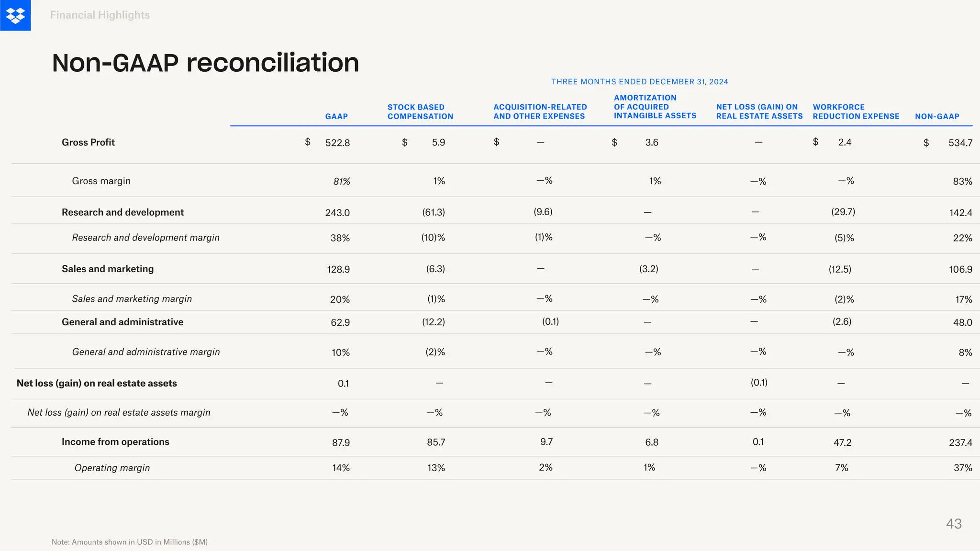Click Amortization of Acquired Intangible Assets header
This screenshot has width=980, height=551.
[x=655, y=107]
